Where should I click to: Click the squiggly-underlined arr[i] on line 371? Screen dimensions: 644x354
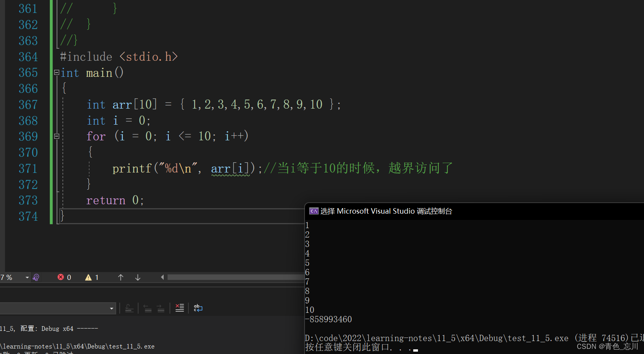[231, 168]
